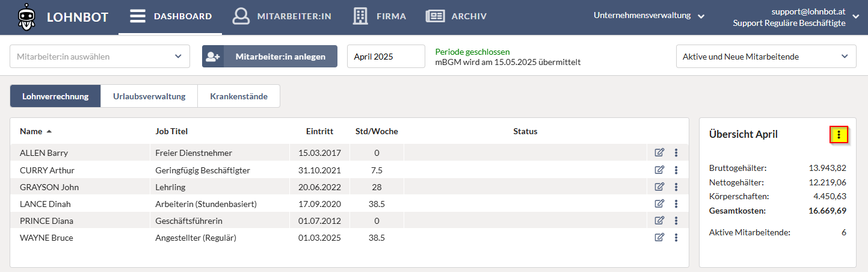Click edit icon for PRINCE Diana

pos(659,221)
